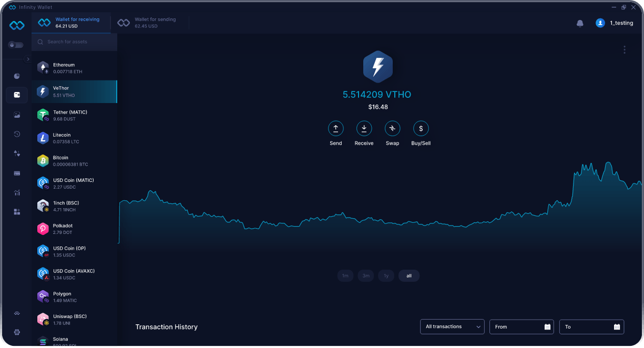Select Ethereum in asset list
Image resolution: width=644 pixels, height=348 pixels.
74,68
